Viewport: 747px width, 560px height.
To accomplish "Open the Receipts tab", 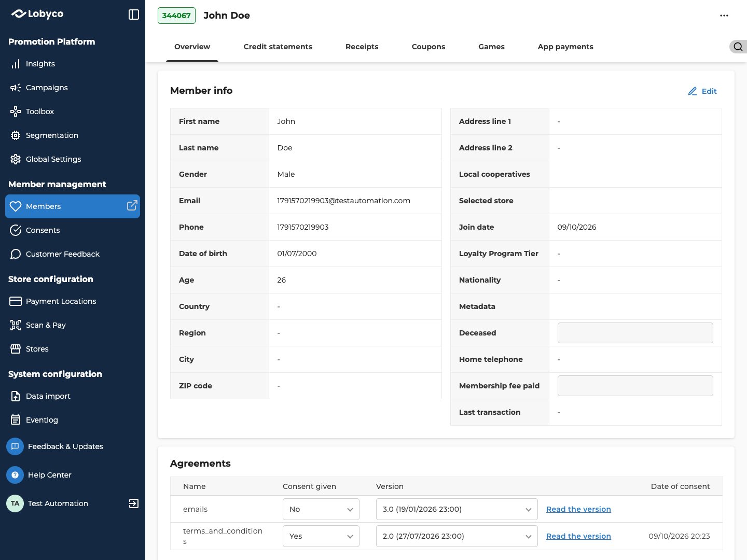I will [362, 47].
